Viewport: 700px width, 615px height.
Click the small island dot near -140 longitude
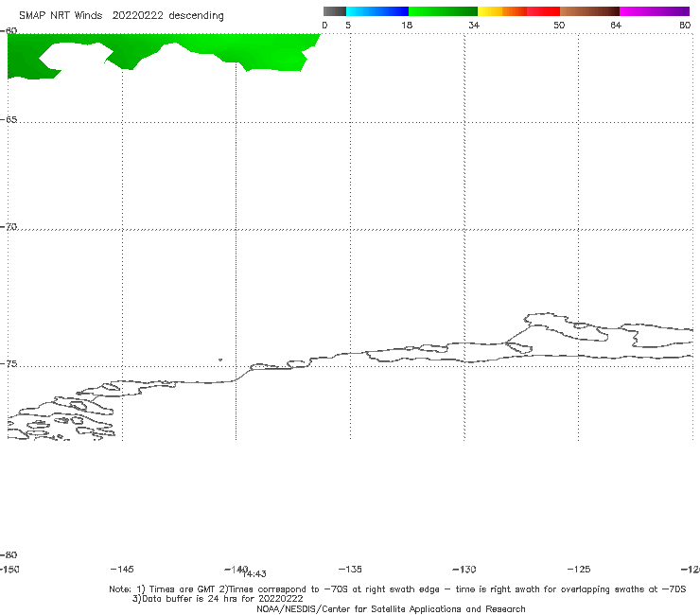[220, 360]
